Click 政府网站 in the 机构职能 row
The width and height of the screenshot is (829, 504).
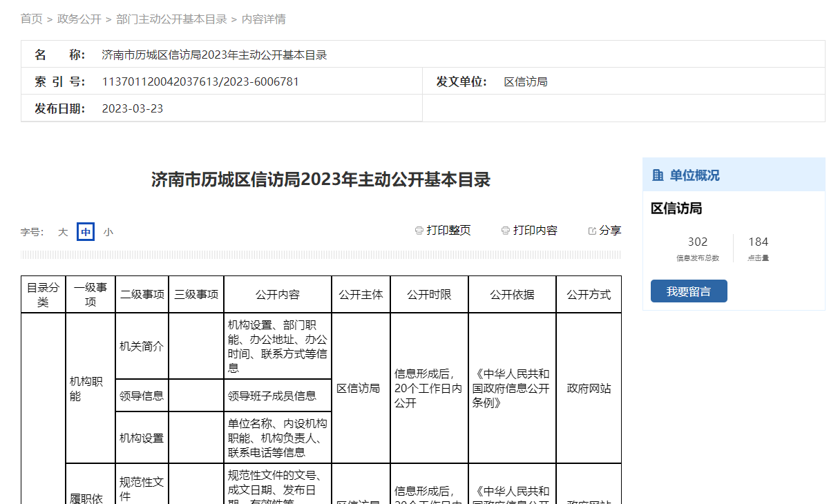[589, 388]
